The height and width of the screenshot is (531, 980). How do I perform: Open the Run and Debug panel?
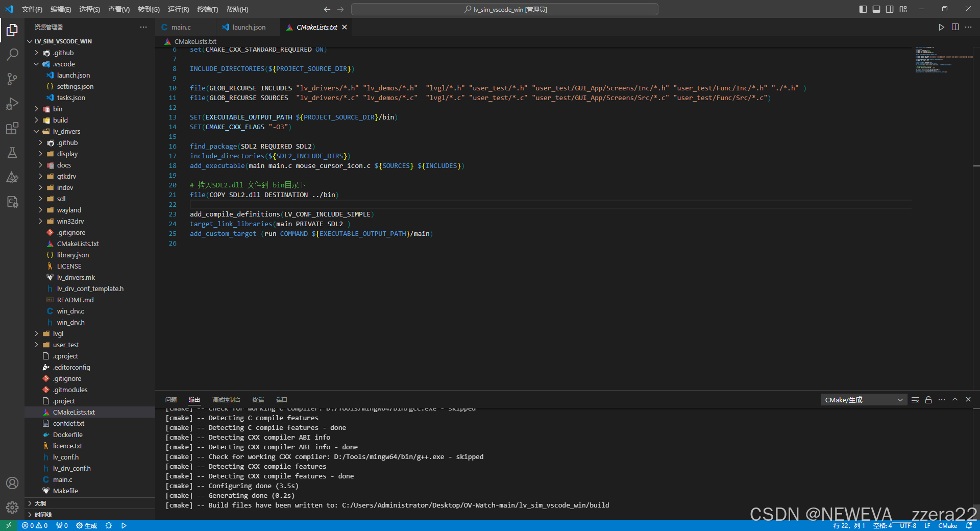pyautogui.click(x=12, y=104)
